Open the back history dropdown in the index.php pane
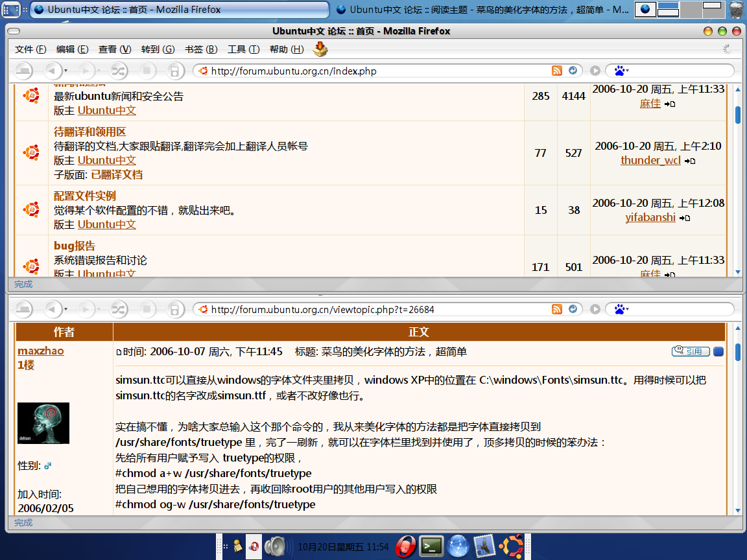The height and width of the screenshot is (560, 747). [x=65, y=71]
